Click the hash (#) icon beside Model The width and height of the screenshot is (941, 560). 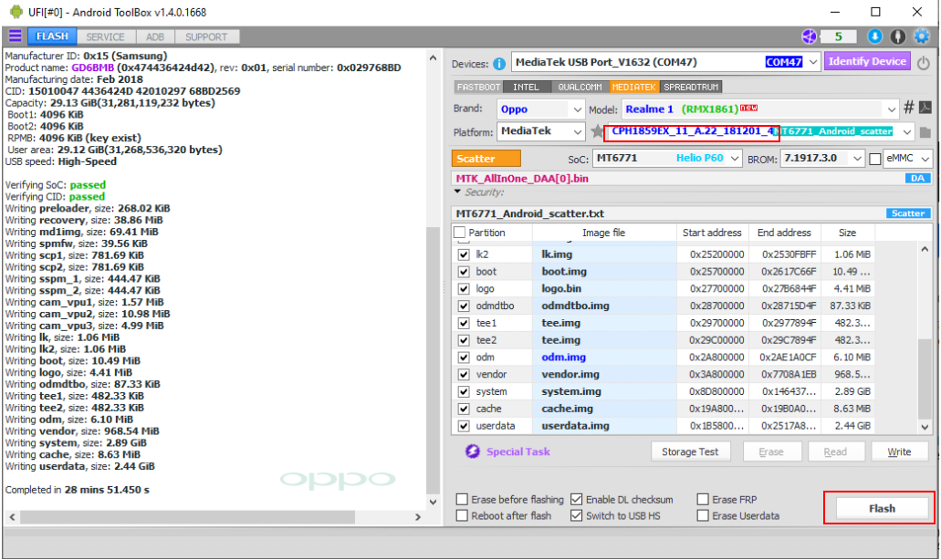click(x=909, y=108)
